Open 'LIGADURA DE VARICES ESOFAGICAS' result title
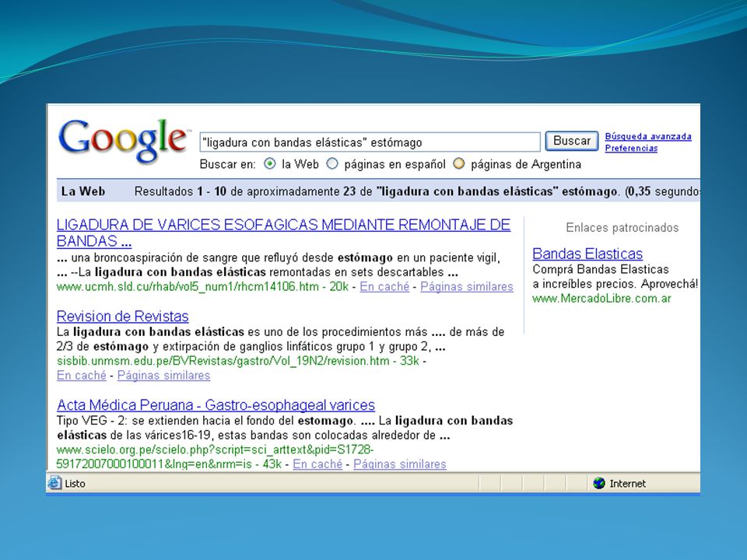 pos(283,233)
